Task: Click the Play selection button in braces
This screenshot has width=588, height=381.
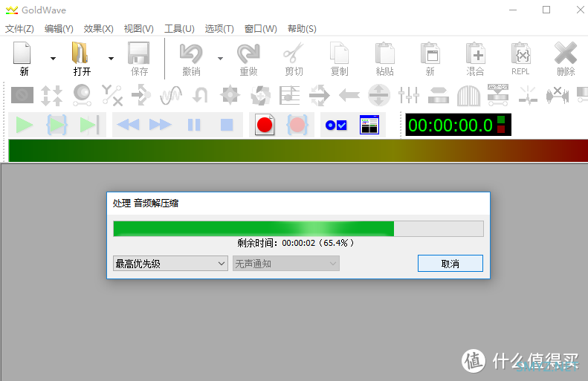Action: 56,125
